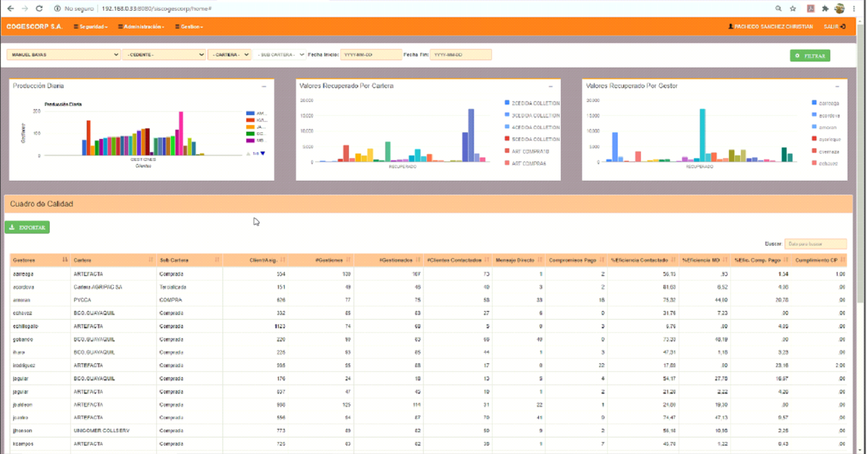Screen dimensions: 868x454
Task: Open the Administración menu
Action: 142,26
